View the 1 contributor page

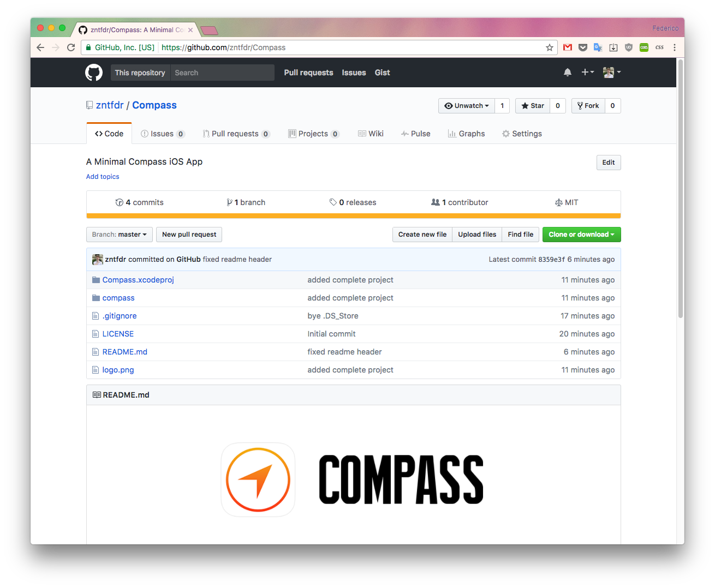coord(460,202)
